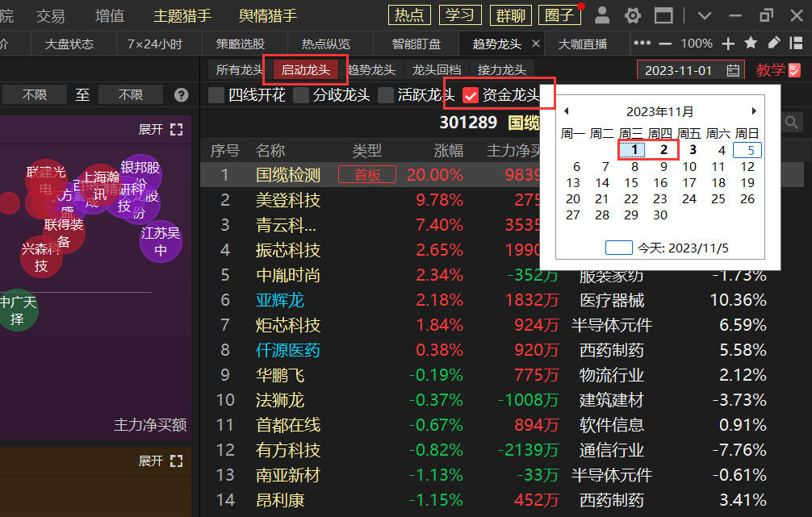Open the user account profile icon

pos(602,15)
